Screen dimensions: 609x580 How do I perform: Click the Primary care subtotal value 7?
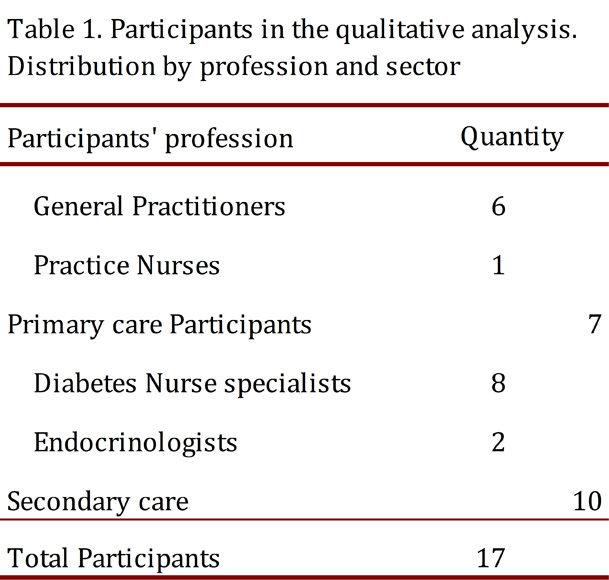593,324
